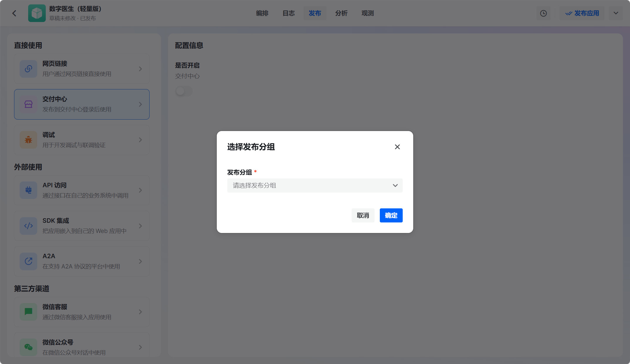Click the 草稿未修改 · 已发布 status text

tap(72, 18)
